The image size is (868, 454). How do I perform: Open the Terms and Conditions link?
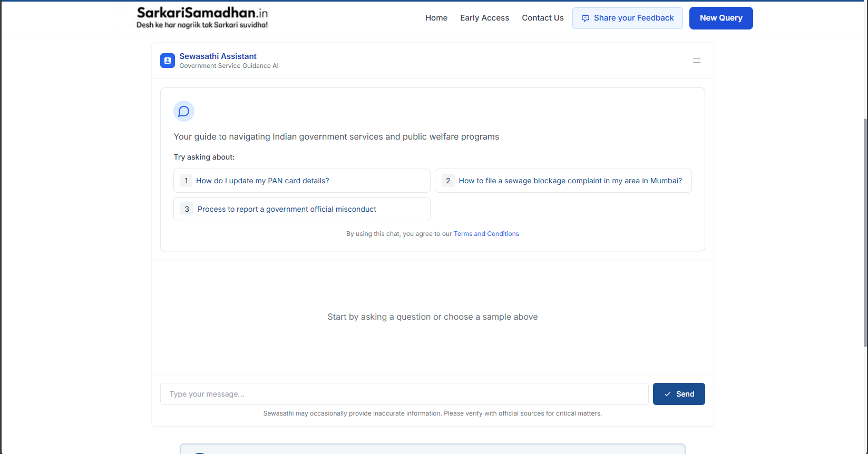pyautogui.click(x=486, y=234)
